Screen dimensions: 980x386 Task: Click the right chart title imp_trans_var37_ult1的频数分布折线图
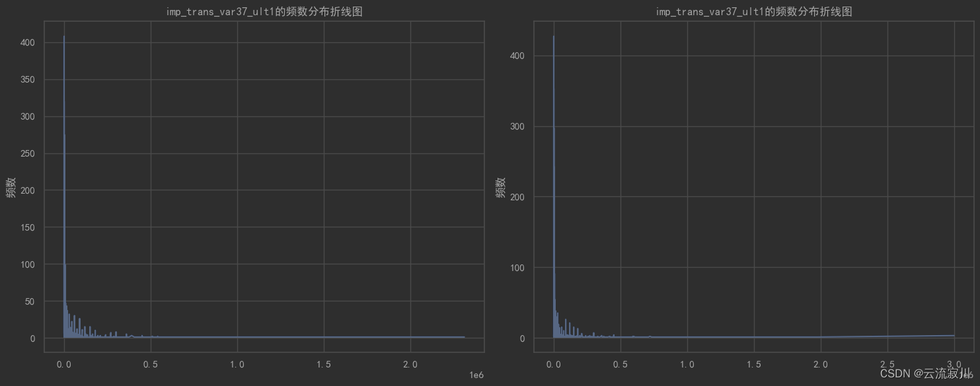(753, 12)
